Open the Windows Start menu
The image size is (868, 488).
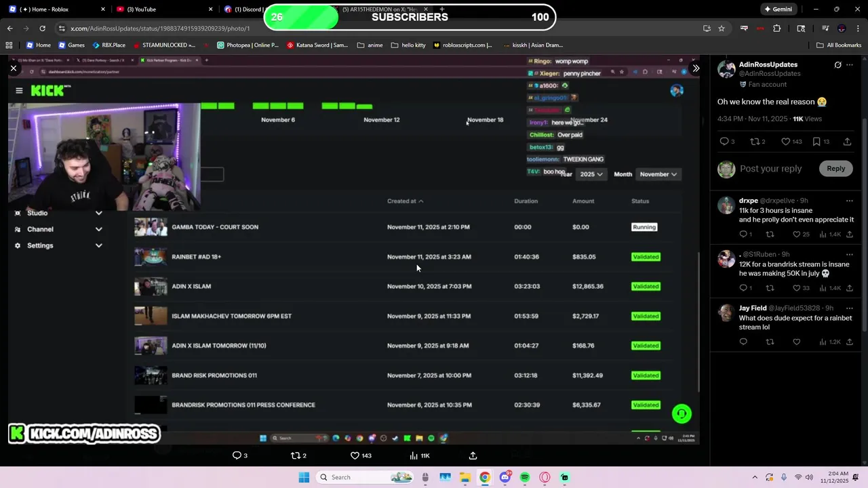click(304, 477)
